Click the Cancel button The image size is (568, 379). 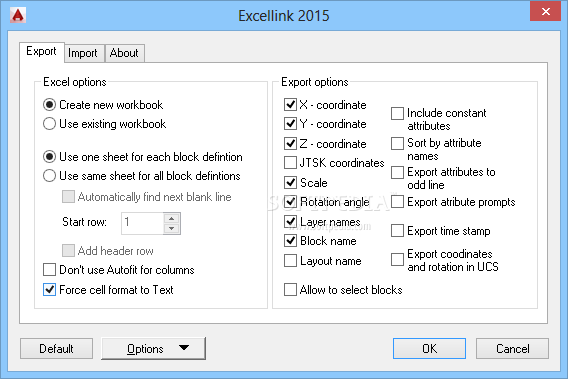pos(512,349)
